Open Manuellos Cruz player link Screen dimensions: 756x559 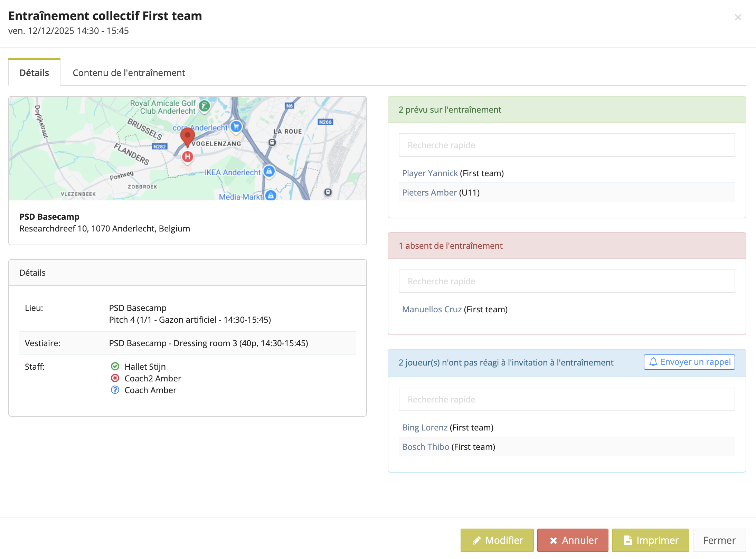(x=432, y=309)
